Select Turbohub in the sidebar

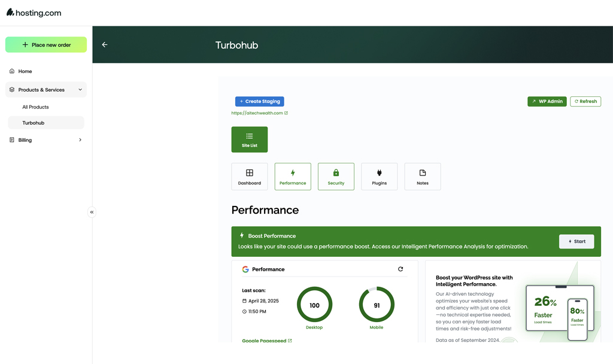45,123
